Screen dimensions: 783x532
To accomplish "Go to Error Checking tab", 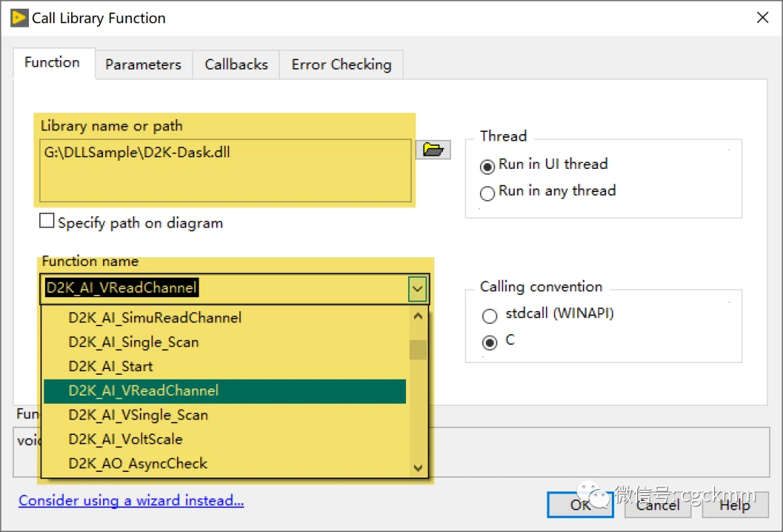I will tap(341, 65).
